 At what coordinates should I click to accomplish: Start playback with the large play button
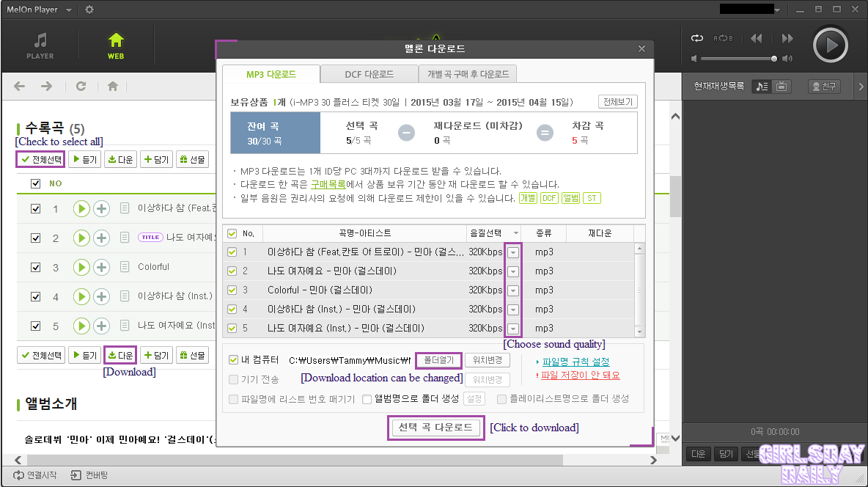831,45
